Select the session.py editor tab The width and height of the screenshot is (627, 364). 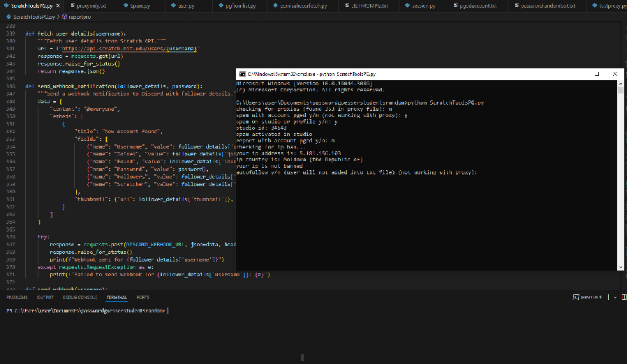tap(422, 6)
